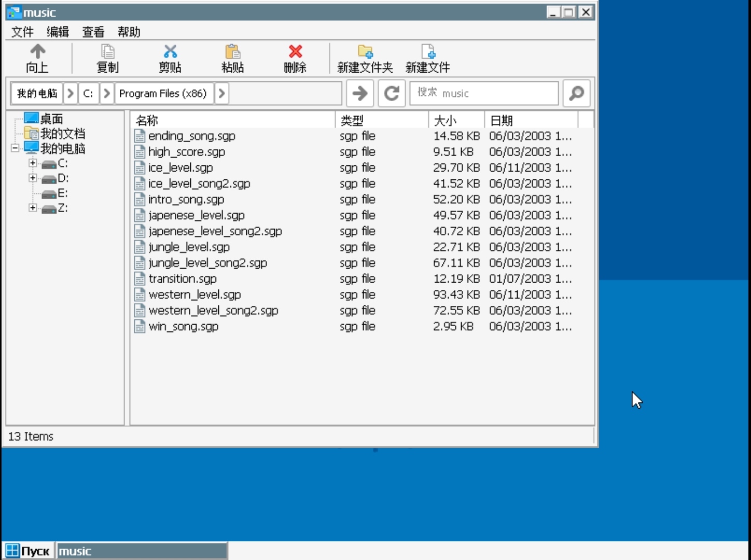Collapse the 我的电脑 tree node
This screenshot has width=751, height=560.
(x=15, y=148)
